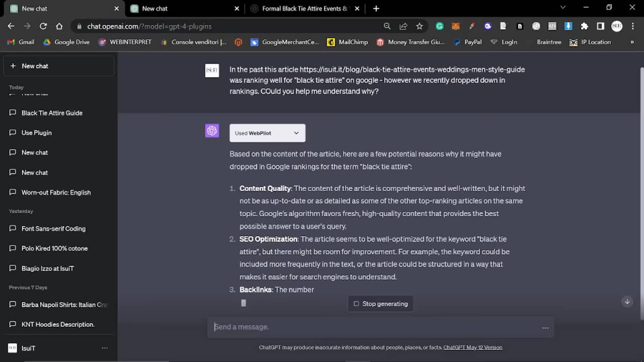Reload the page with the refresh icon

(x=43, y=26)
